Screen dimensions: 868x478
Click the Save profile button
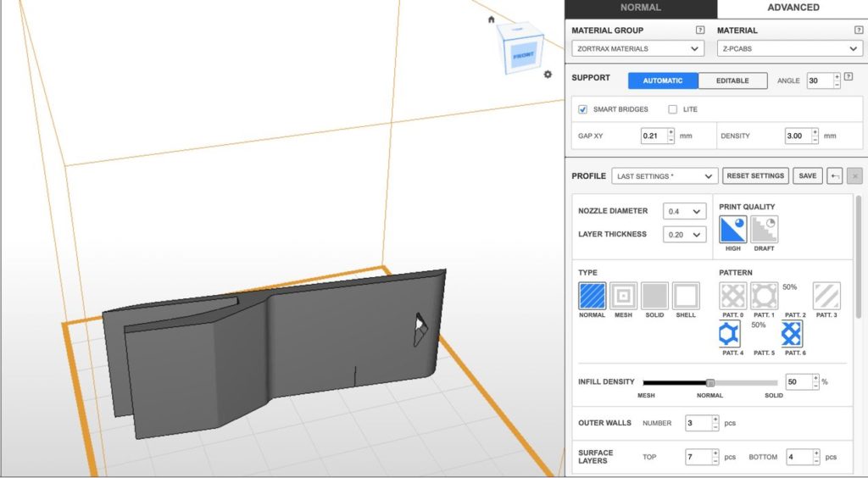[808, 176]
